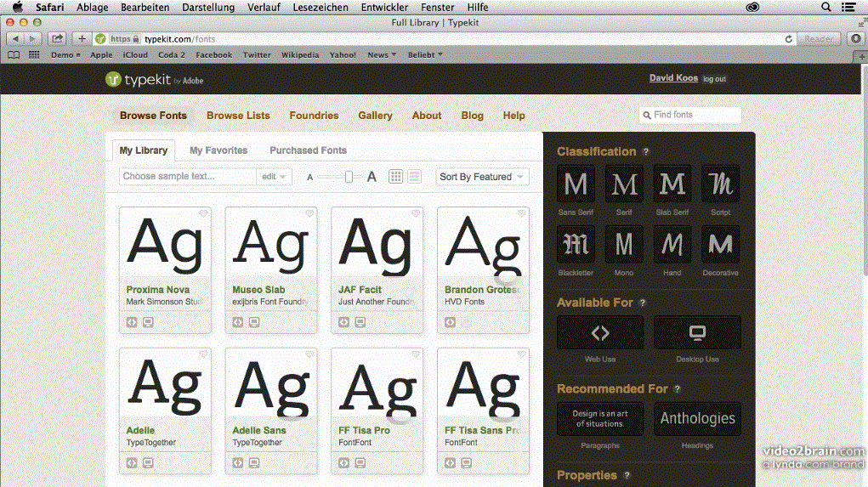Filter by Hand classification

point(672,244)
